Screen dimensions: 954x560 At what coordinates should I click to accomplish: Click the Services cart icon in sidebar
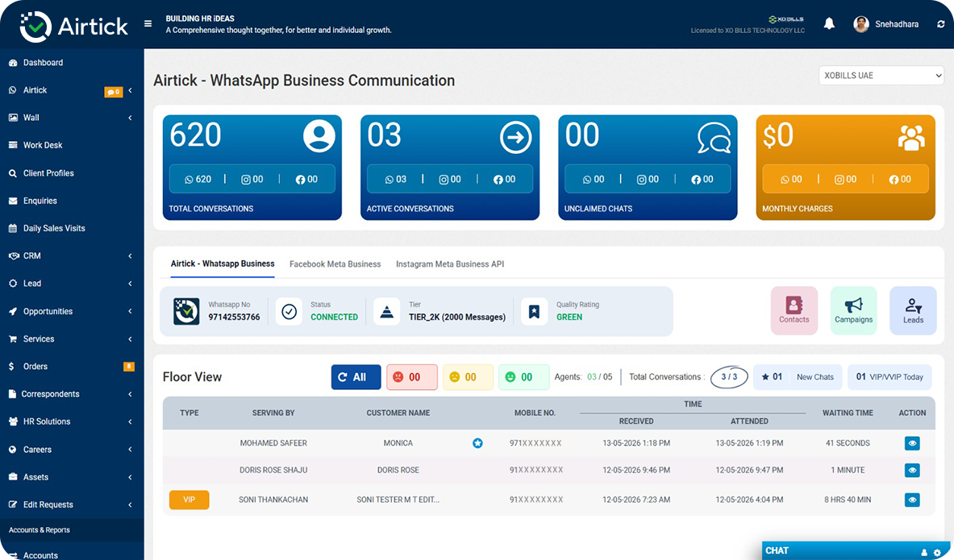click(x=13, y=339)
